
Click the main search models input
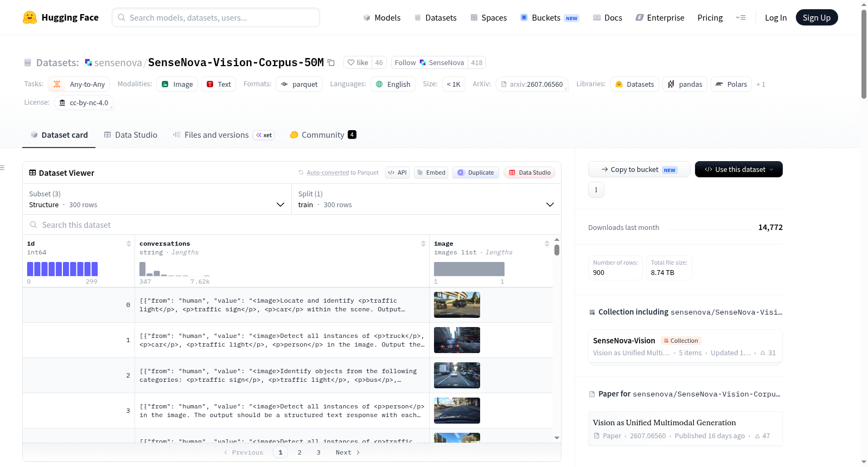coord(216,17)
